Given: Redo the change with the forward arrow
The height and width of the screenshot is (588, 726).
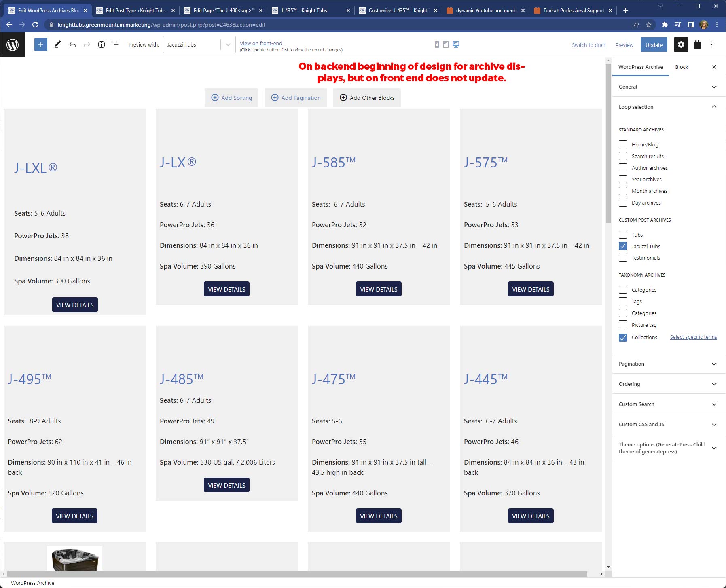Looking at the screenshot, I should tap(87, 44).
